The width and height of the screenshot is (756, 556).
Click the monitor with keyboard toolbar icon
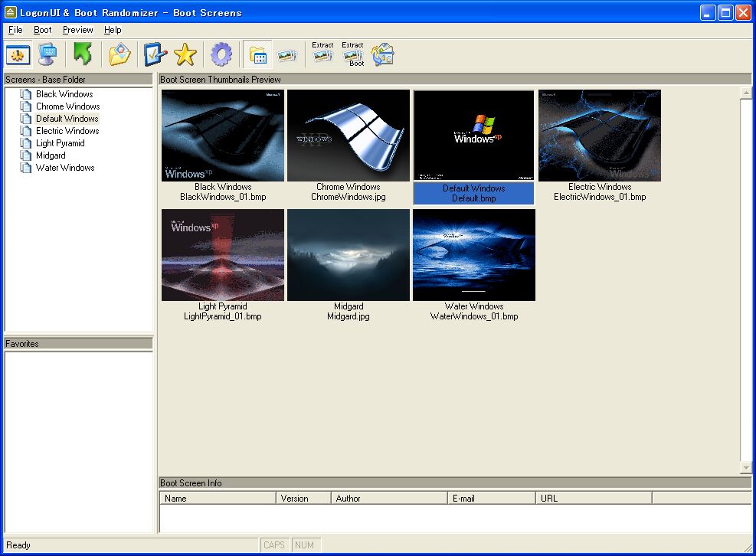coord(47,54)
